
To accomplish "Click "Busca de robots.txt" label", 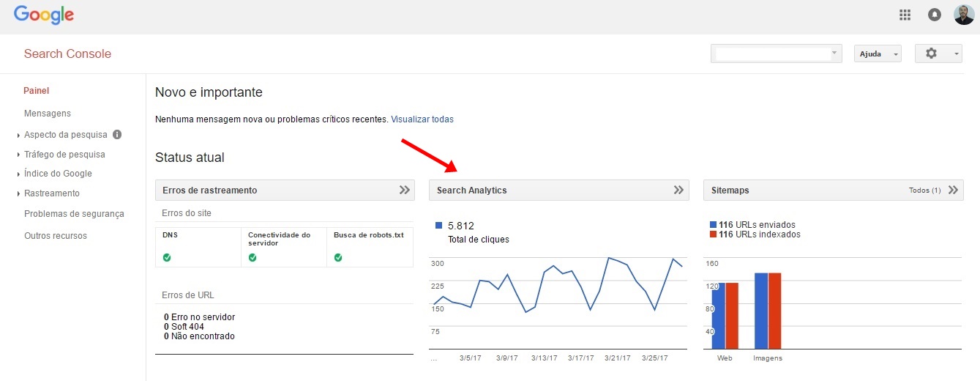I will (x=369, y=235).
